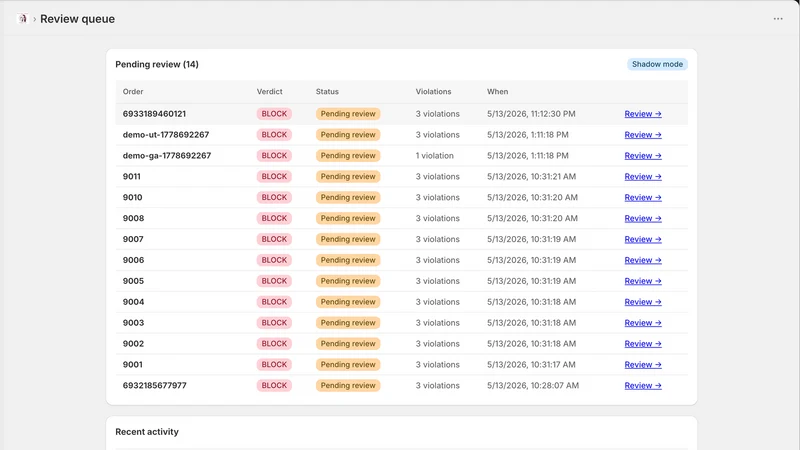Click the Status column header
The width and height of the screenshot is (800, 450).
pyautogui.click(x=327, y=92)
